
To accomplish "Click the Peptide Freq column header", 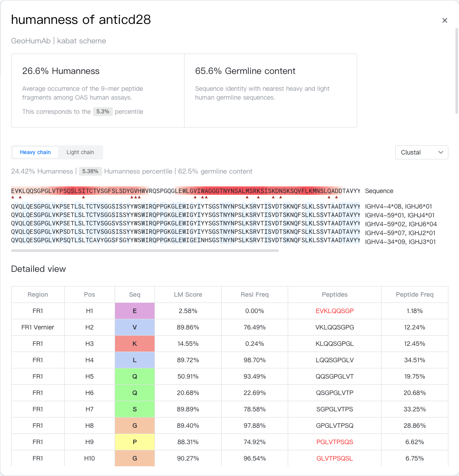I will tap(414, 294).
